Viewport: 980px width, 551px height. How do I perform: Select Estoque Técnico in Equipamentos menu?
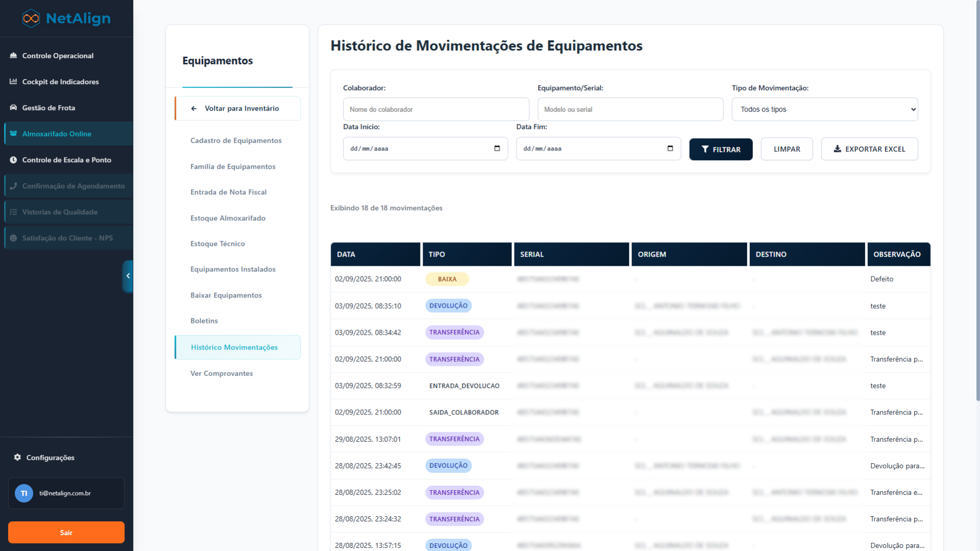(217, 243)
